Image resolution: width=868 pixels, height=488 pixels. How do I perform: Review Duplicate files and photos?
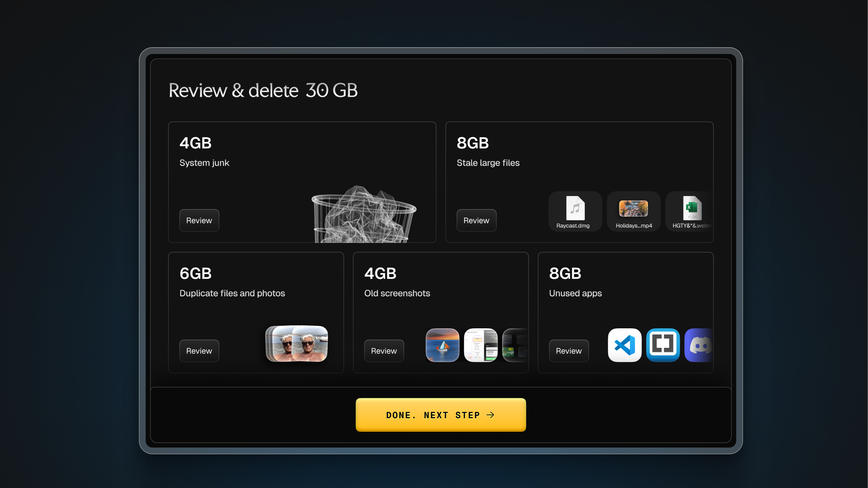[x=199, y=351]
